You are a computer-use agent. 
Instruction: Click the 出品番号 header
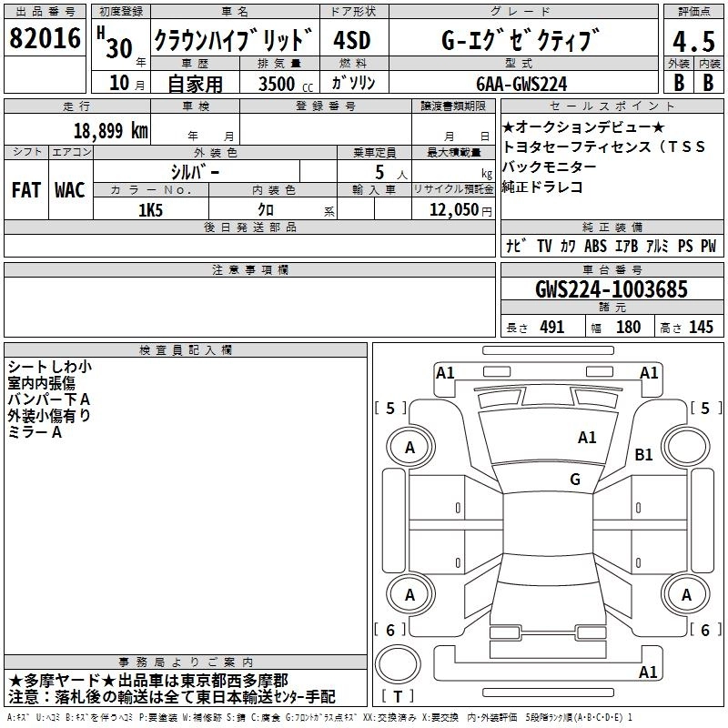pos(45,12)
